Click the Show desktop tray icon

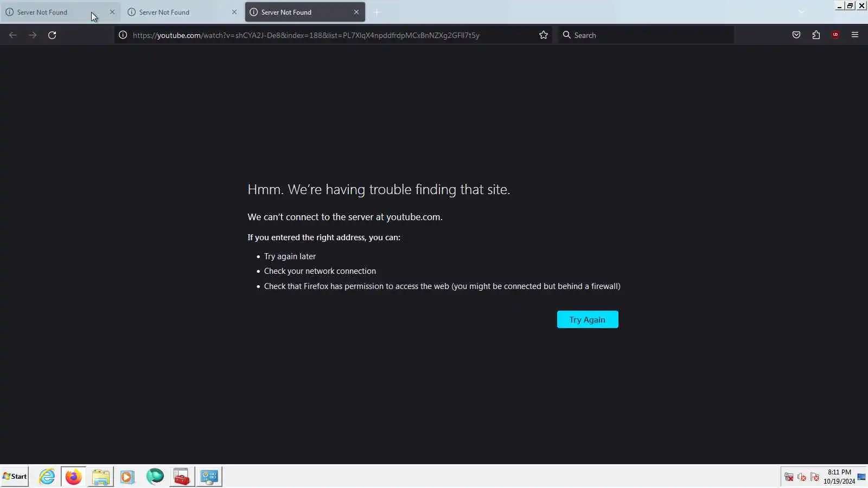(861, 477)
